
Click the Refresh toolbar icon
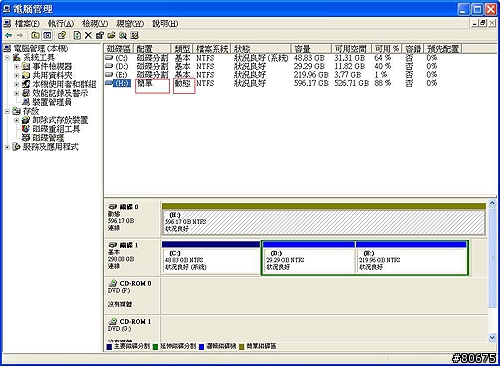pyautogui.click(x=77, y=35)
